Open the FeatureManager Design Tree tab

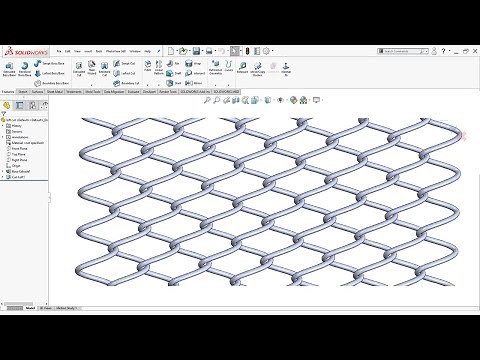(x=6, y=106)
